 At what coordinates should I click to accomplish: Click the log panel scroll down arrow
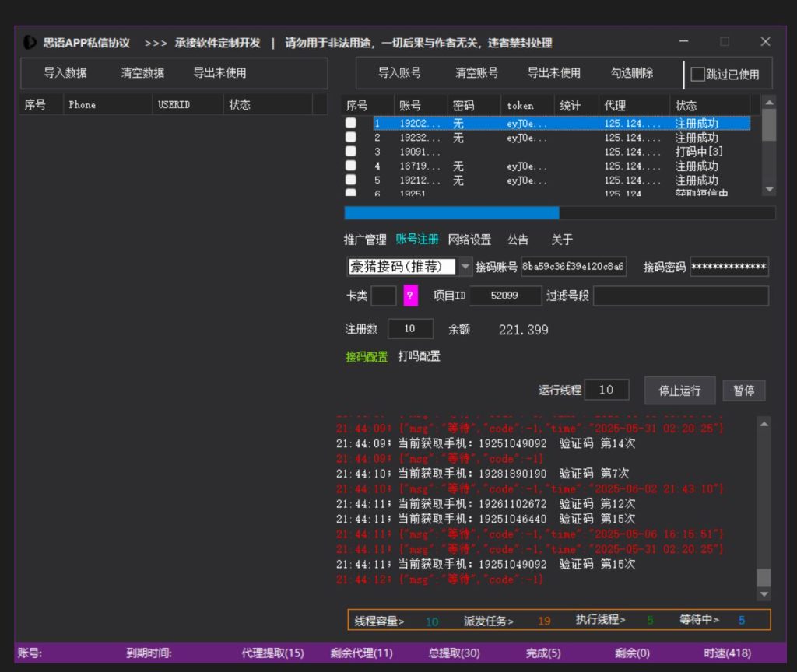pyautogui.click(x=764, y=594)
